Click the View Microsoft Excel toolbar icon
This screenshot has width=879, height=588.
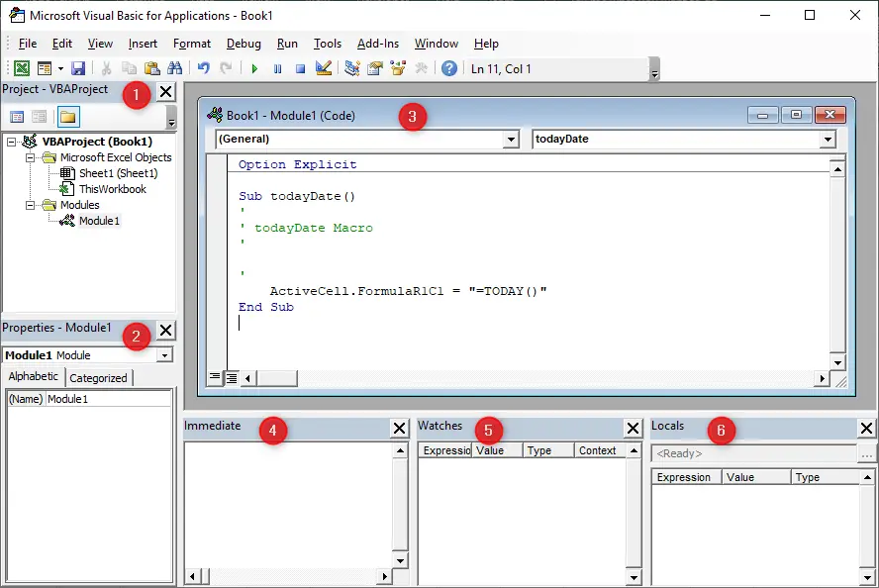point(22,68)
